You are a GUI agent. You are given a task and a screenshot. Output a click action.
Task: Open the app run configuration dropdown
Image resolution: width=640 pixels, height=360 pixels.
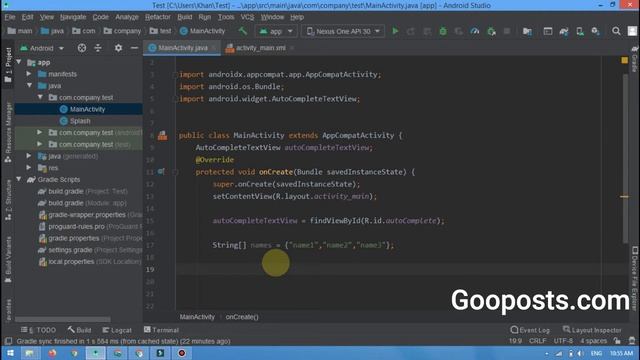point(276,31)
